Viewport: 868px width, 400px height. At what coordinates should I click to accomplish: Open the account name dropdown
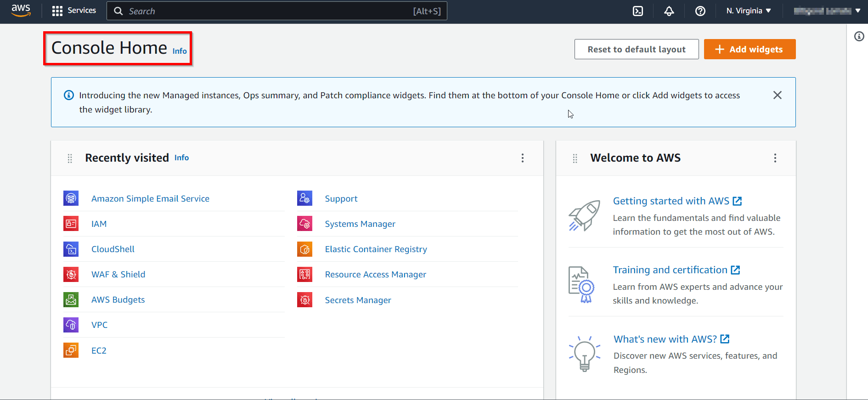coord(827,11)
